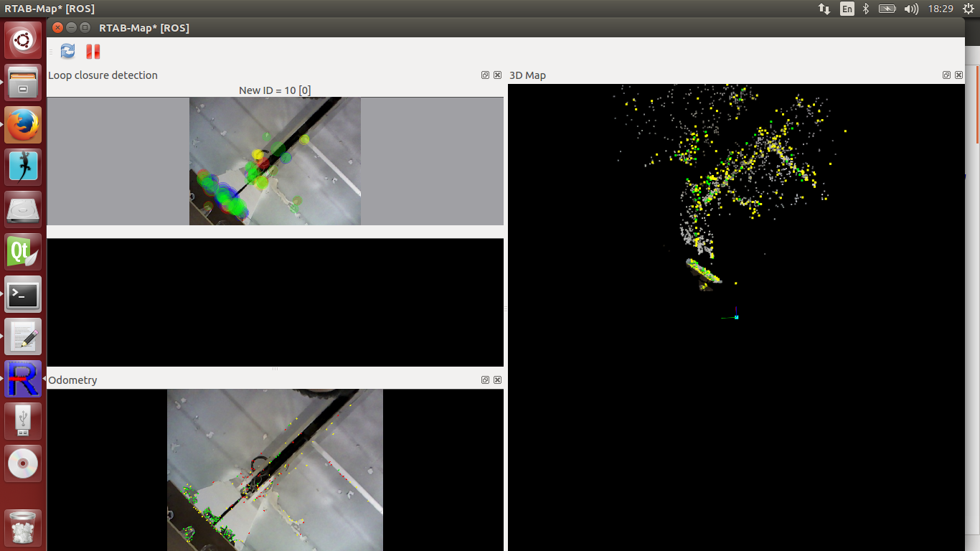Select the RTAB-Map launcher icon
Image resolution: width=980 pixels, height=551 pixels.
(23, 379)
